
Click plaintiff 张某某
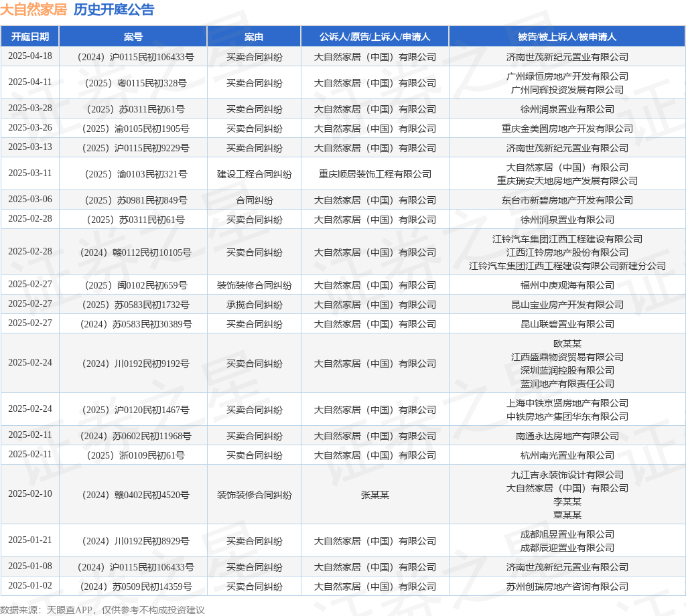pos(375,495)
